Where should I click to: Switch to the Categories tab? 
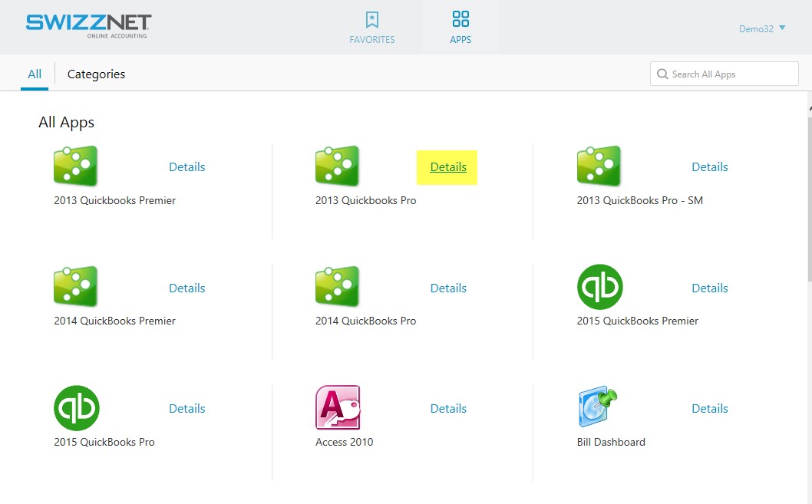(x=97, y=74)
